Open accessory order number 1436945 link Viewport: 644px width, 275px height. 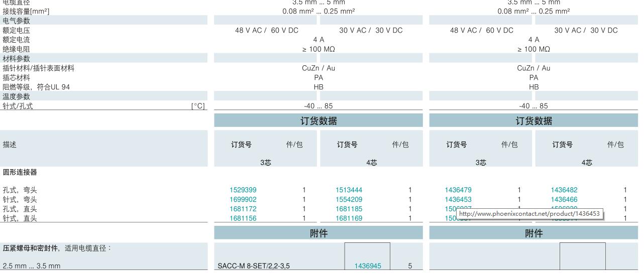367,266
